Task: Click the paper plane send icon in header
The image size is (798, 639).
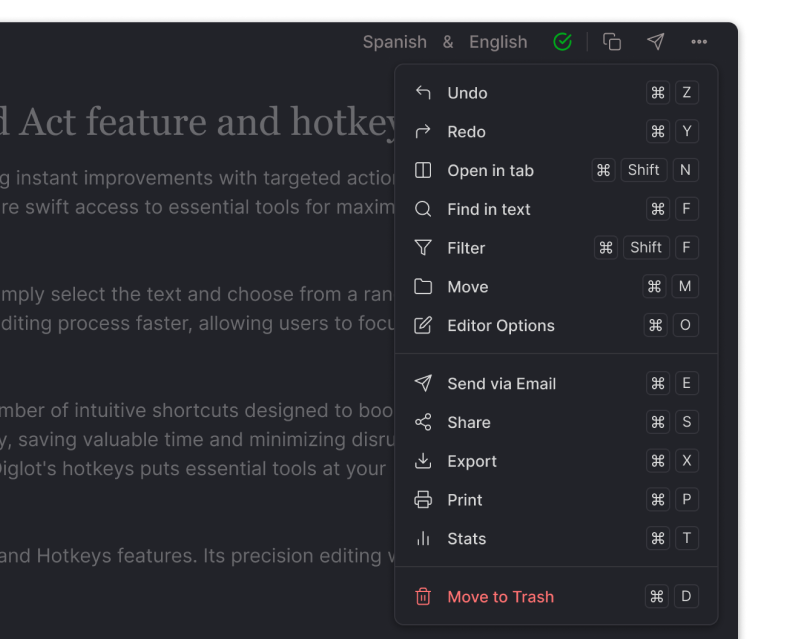Action: tap(656, 42)
